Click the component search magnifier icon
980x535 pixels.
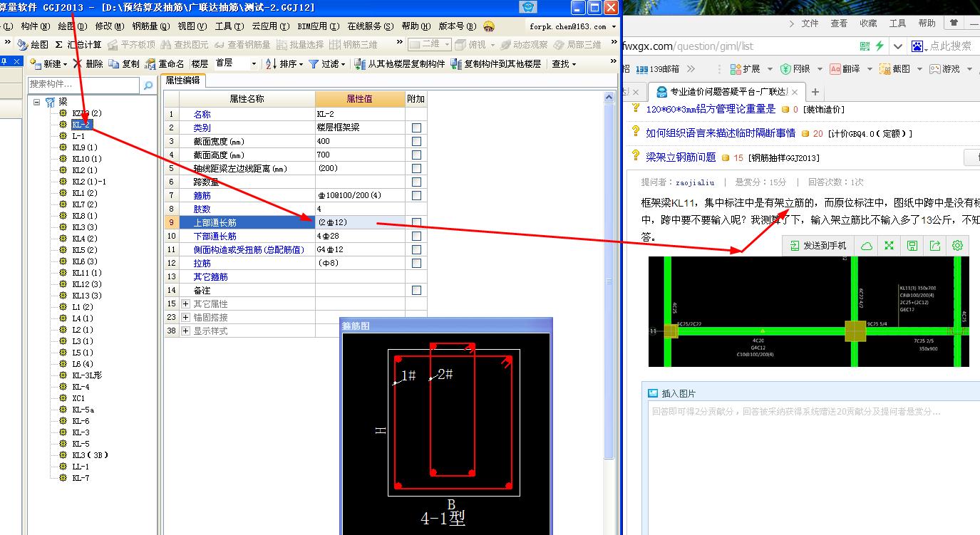(x=148, y=85)
